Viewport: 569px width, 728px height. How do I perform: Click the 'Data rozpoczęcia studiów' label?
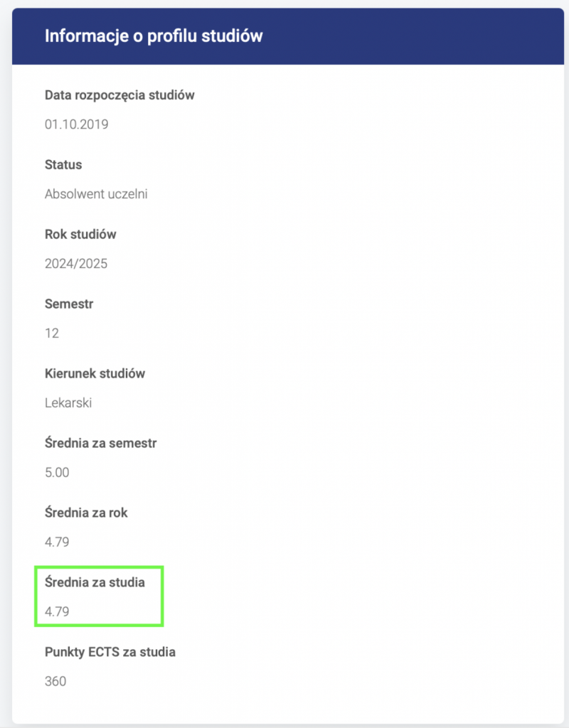(x=119, y=95)
